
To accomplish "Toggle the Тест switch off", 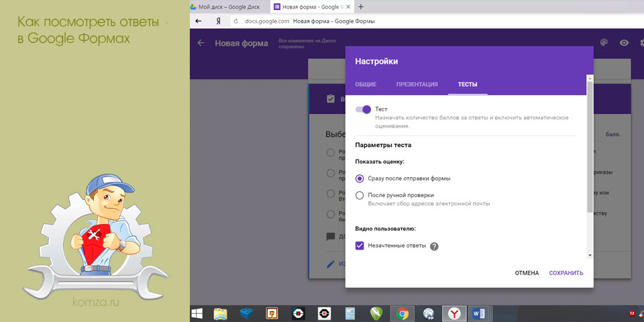I will (363, 109).
